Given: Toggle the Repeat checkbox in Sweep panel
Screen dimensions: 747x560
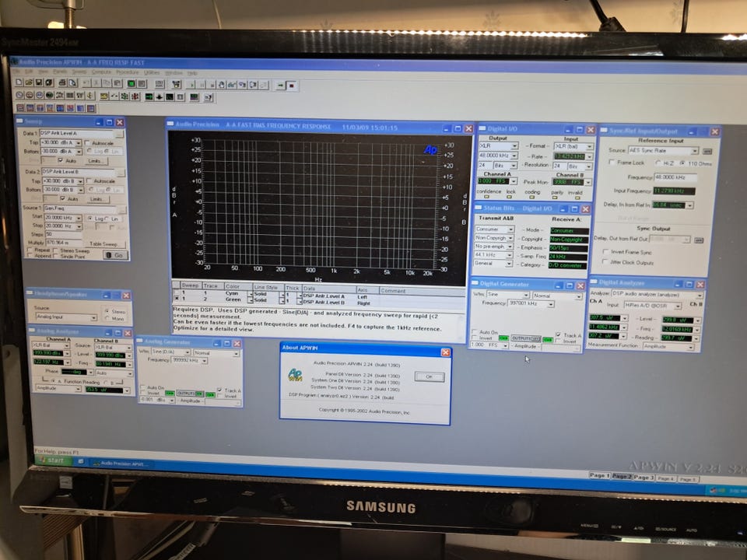Looking at the screenshot, I should pyautogui.click(x=31, y=250).
